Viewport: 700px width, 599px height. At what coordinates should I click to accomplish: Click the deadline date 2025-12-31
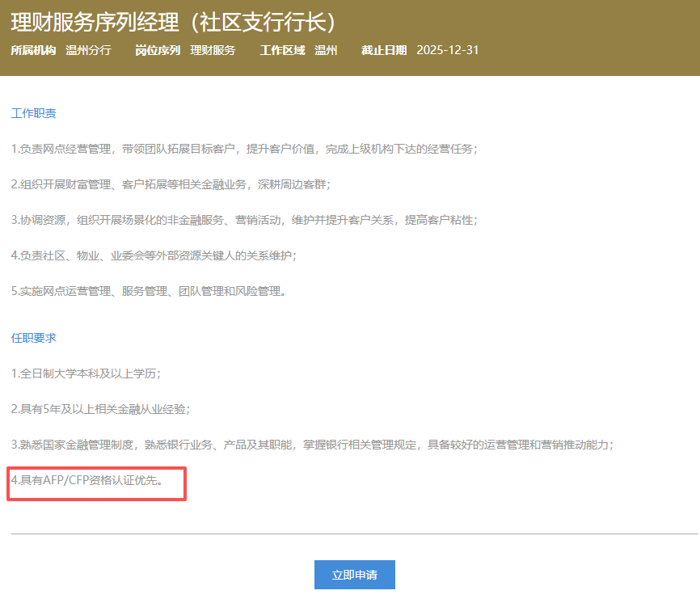447,50
